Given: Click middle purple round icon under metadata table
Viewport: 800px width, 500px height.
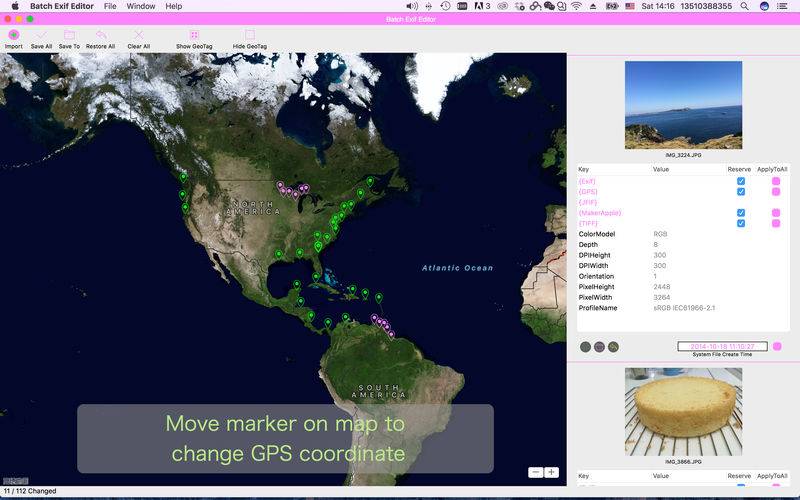Looking at the screenshot, I should tap(599, 347).
